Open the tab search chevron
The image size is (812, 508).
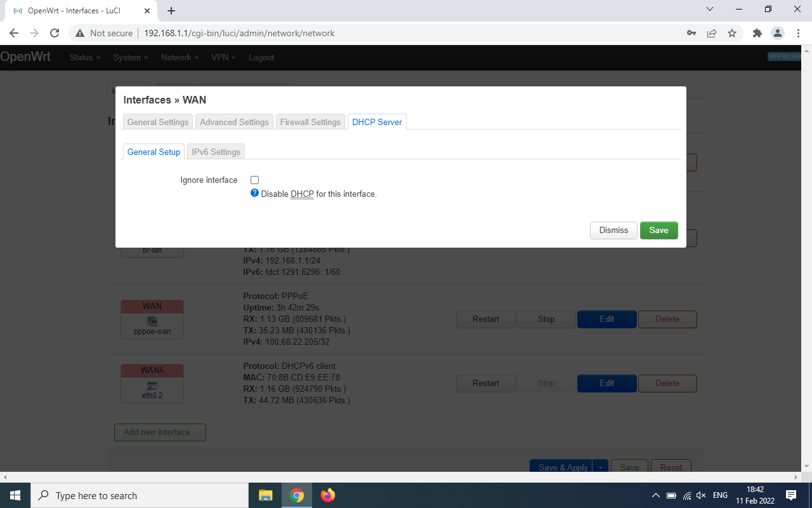710,10
